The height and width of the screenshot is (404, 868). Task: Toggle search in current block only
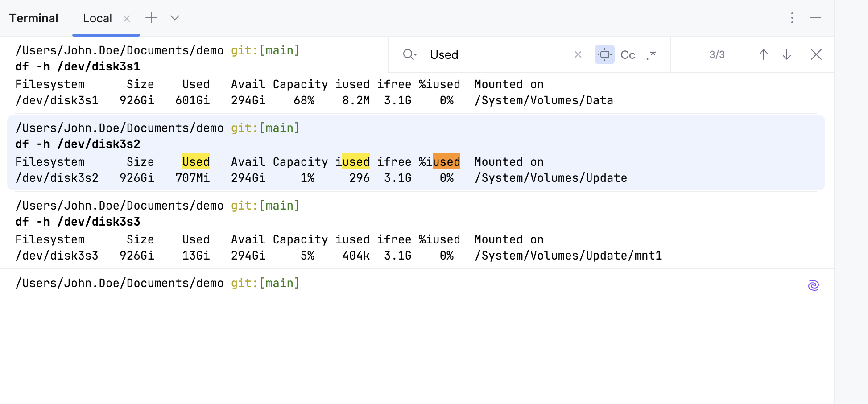tap(604, 54)
